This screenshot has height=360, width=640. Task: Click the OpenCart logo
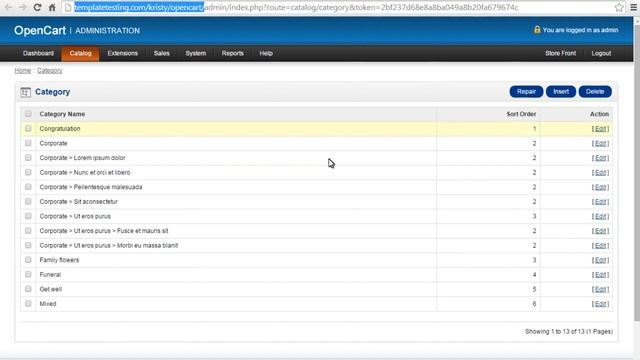pos(40,31)
